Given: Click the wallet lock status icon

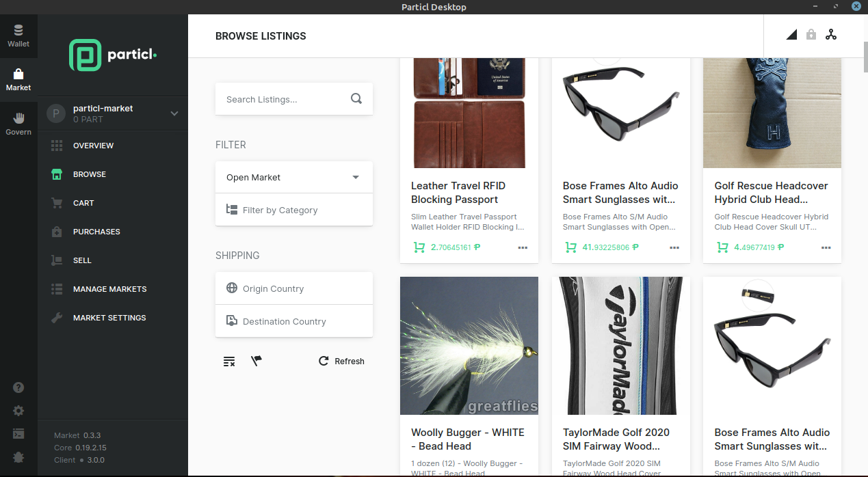Looking at the screenshot, I should tap(811, 34).
